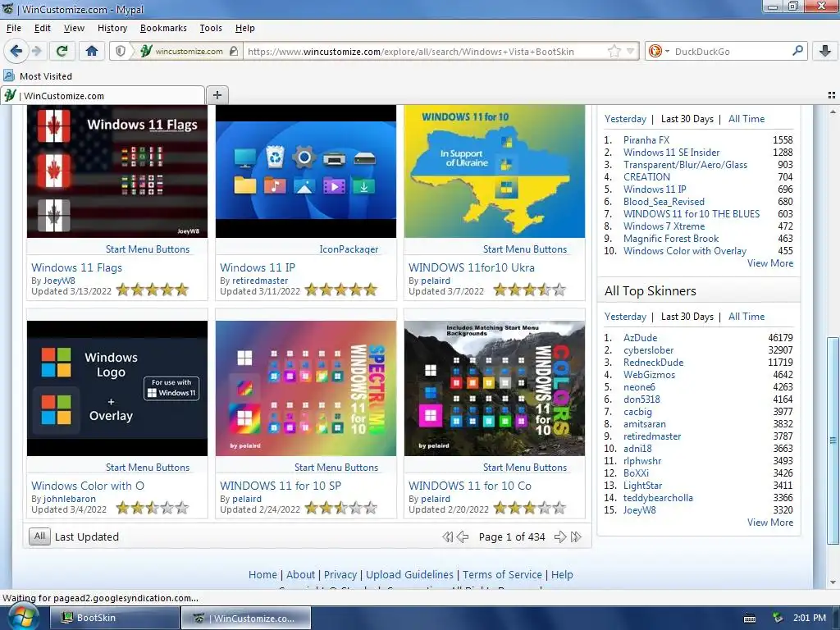Open the Edit menu
Image resolution: width=840 pixels, height=630 pixels.
(x=43, y=28)
